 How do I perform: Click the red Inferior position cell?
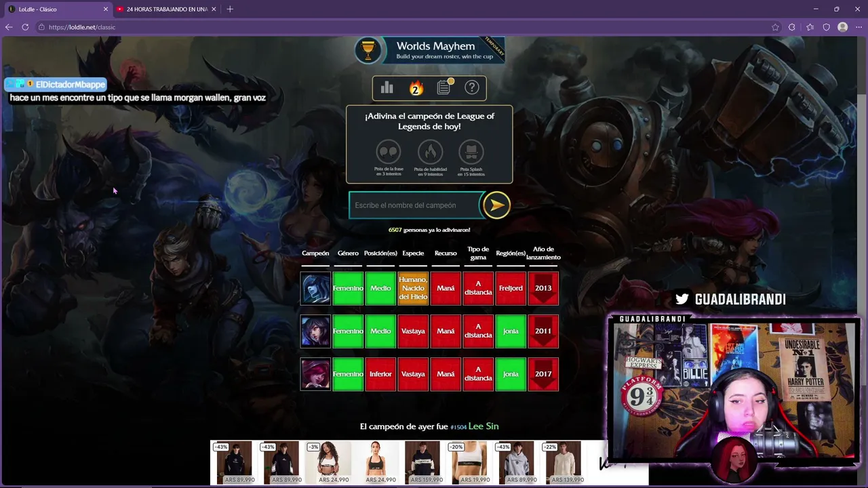click(380, 374)
